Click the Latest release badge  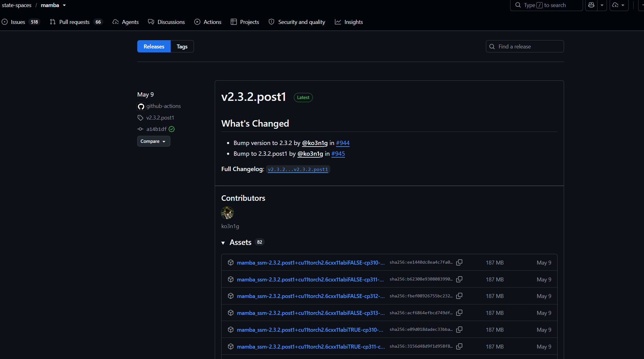coord(303,97)
